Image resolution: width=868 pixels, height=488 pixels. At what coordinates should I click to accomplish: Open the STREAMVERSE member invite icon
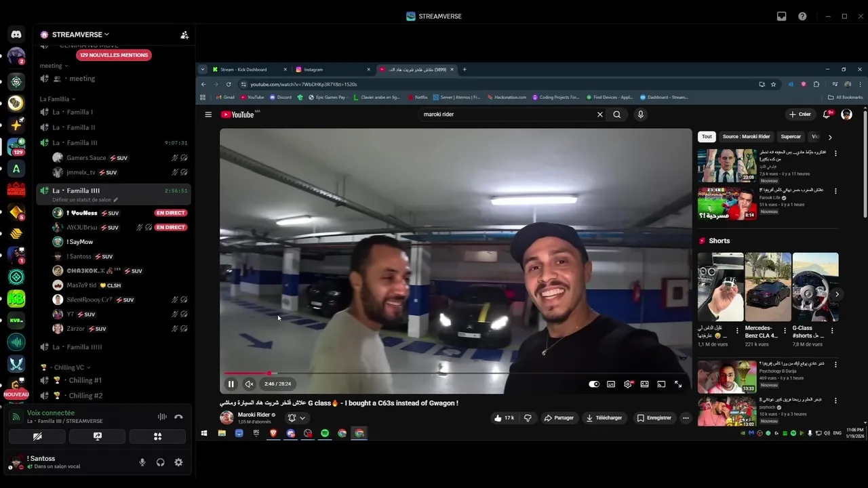pyautogui.click(x=184, y=35)
